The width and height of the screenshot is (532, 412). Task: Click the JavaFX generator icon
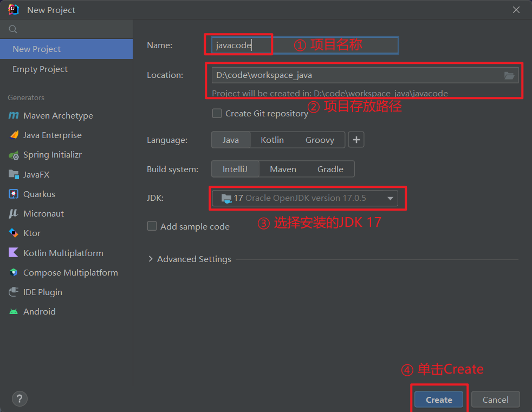click(14, 174)
